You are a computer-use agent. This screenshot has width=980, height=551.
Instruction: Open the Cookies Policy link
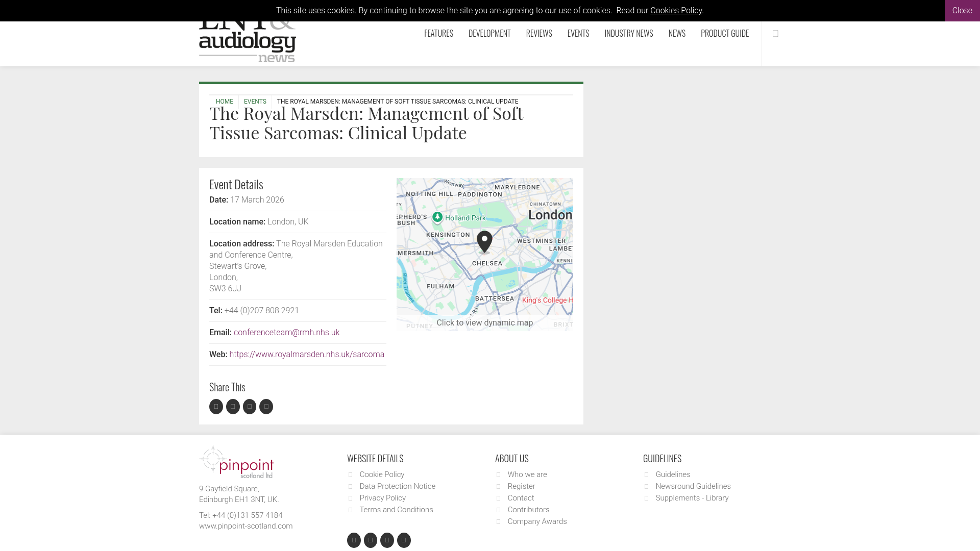click(676, 11)
